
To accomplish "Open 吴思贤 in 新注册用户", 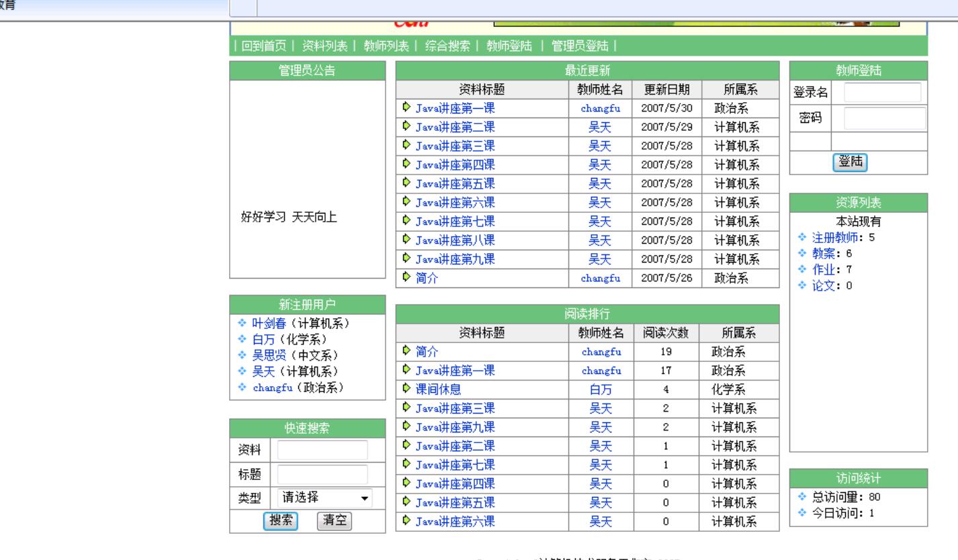I will pos(269,355).
